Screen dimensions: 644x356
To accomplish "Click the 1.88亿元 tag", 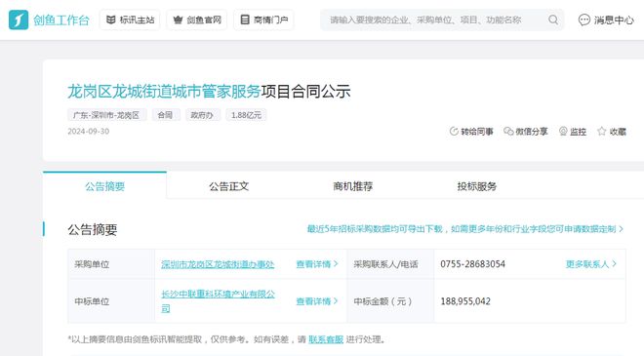I will click(x=246, y=115).
